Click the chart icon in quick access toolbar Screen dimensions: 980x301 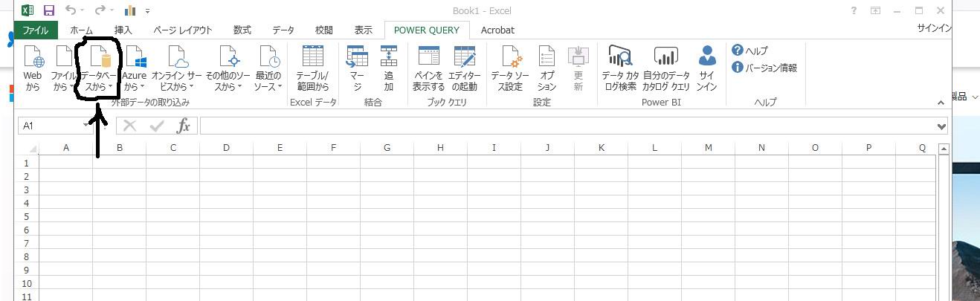tap(131, 10)
